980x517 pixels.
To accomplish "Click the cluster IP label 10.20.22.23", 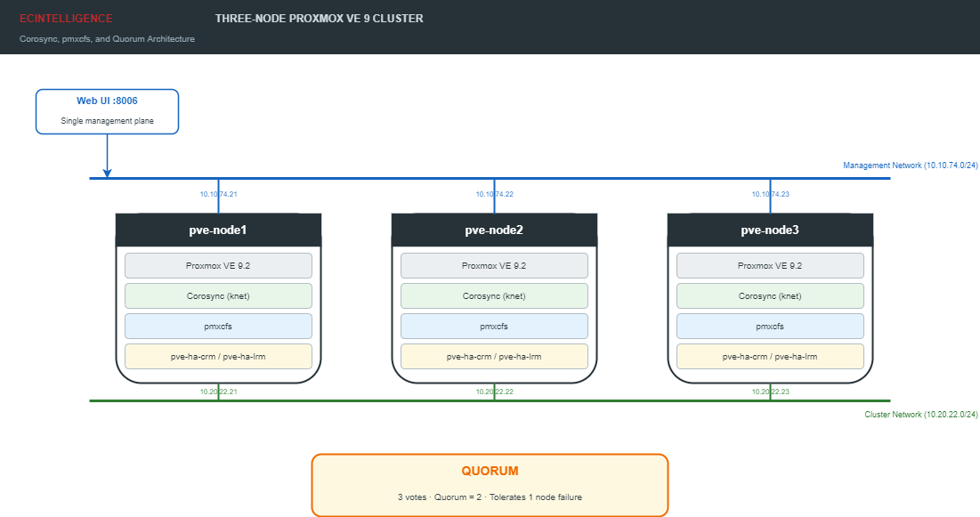I will tap(770, 392).
